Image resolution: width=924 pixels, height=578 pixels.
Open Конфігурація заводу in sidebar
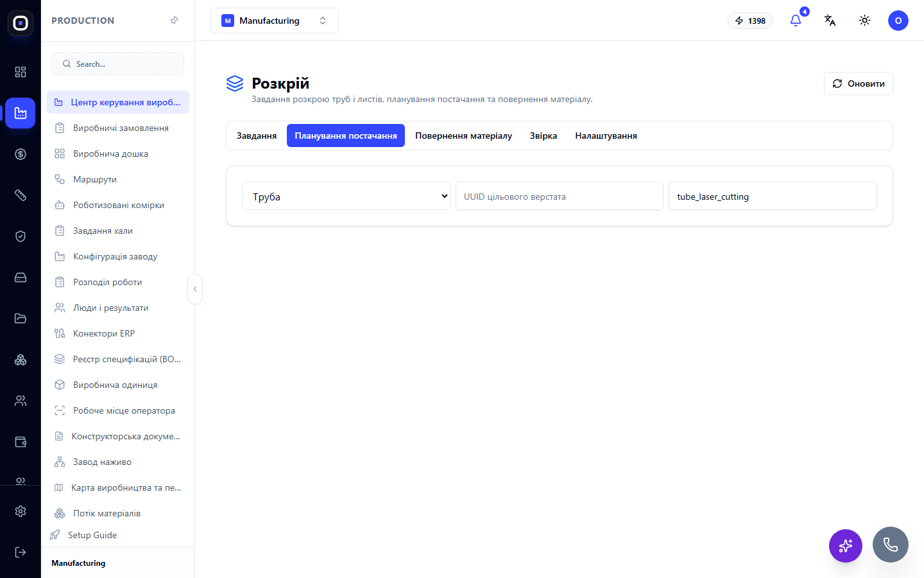[x=117, y=256]
